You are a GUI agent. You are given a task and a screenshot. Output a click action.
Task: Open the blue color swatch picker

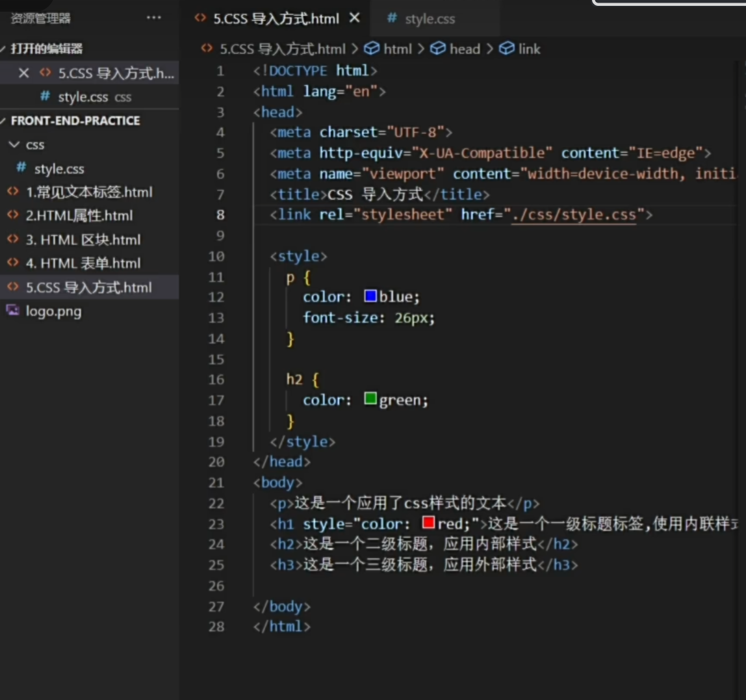(370, 296)
